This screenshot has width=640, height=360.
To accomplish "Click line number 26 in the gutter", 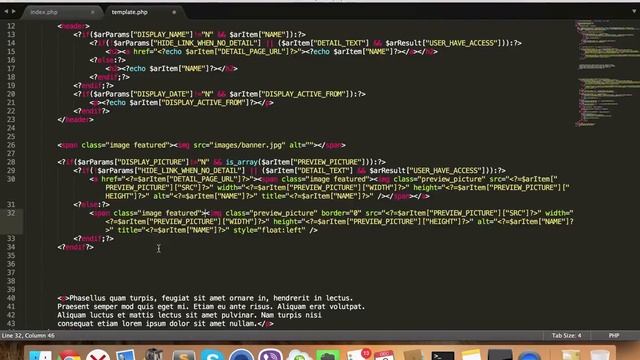I will [x=11, y=145].
